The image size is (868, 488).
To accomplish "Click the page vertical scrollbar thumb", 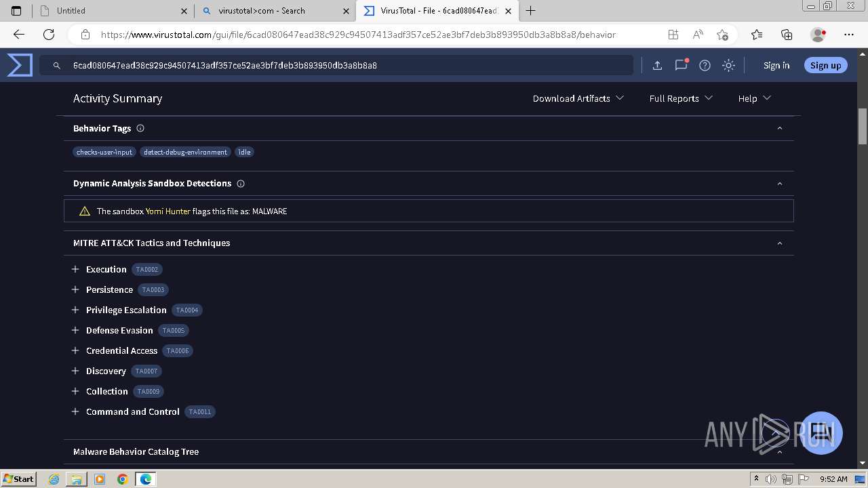I will 863,126.
